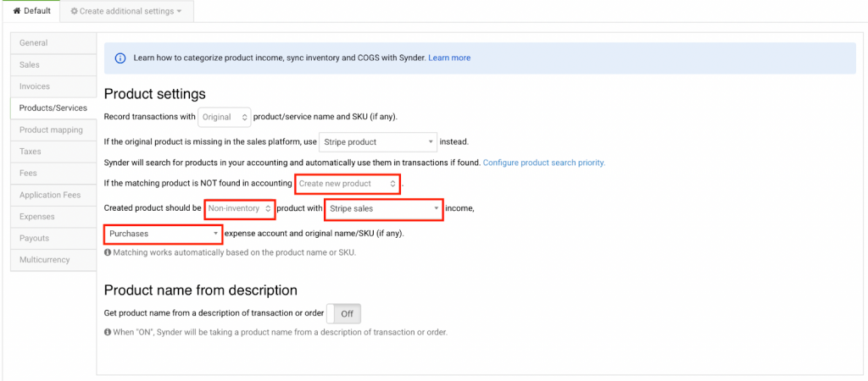868x381 pixels.
Task: Select the Taxes sidebar item
Action: click(31, 152)
